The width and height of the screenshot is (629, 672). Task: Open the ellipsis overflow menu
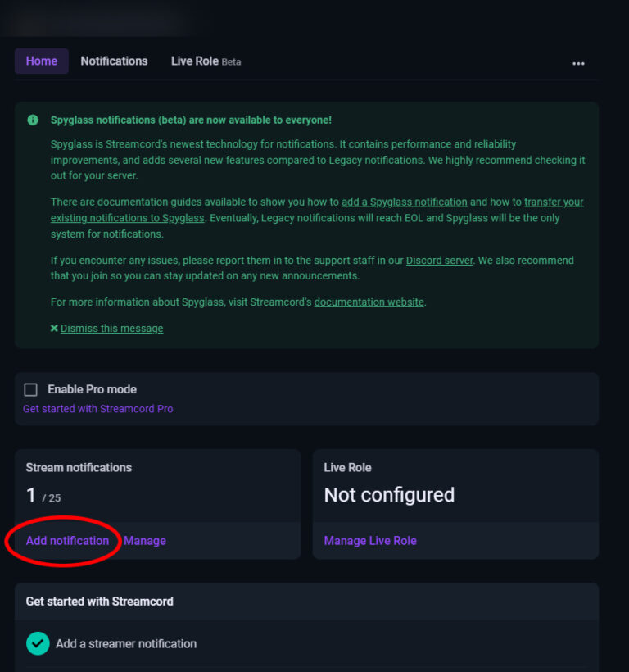click(579, 63)
